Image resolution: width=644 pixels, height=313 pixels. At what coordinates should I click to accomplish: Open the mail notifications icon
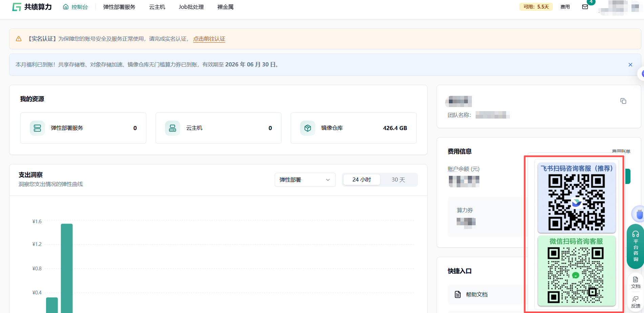click(585, 7)
